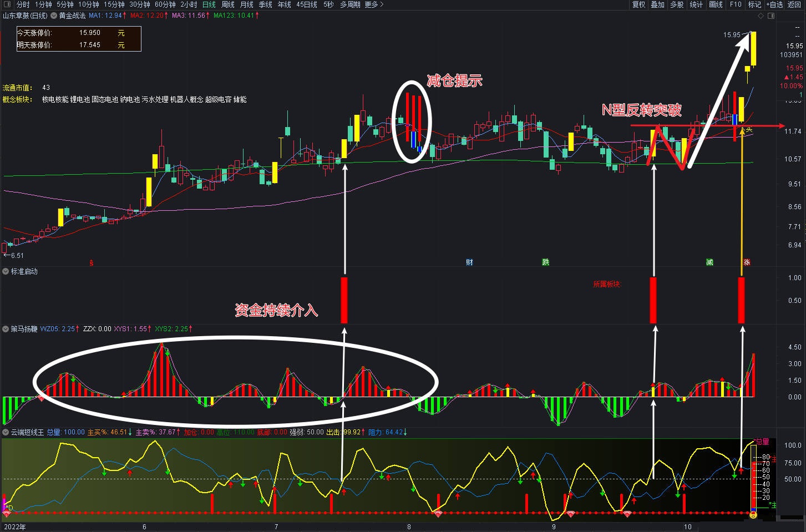The image size is (806, 532).
Task: Expand the 策马扬鞭 indicator panel menu
Action: [x=6, y=329]
